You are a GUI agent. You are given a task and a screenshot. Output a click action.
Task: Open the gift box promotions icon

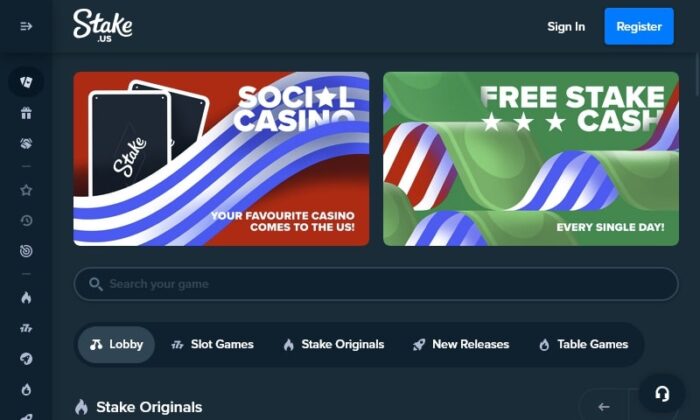click(26, 113)
